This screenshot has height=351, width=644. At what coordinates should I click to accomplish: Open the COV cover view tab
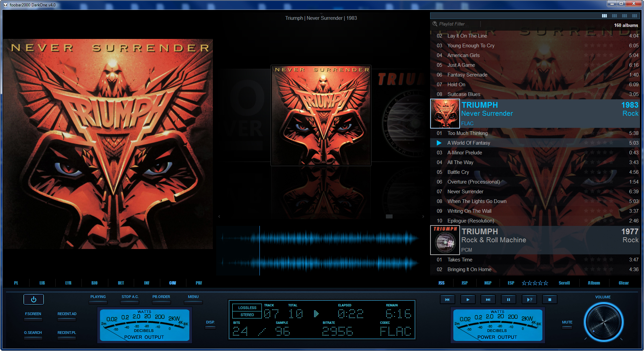point(173,283)
